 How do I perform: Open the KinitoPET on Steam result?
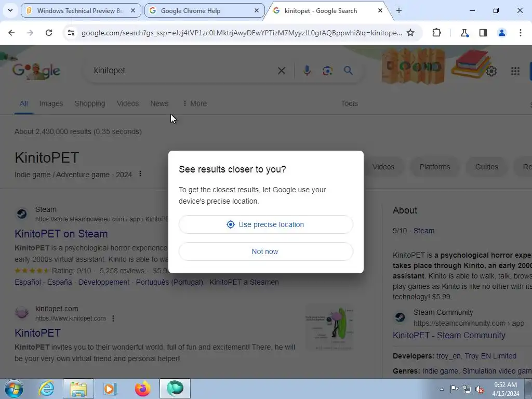61,234
